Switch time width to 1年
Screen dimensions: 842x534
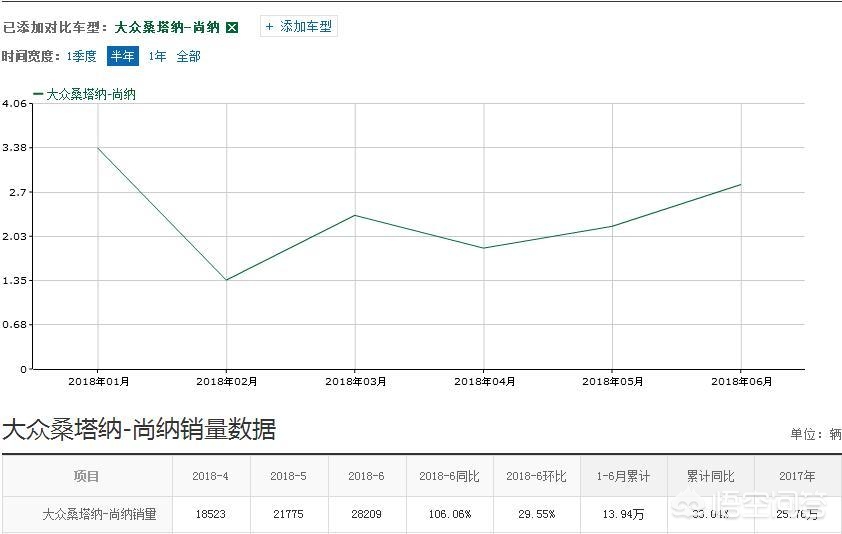(157, 56)
